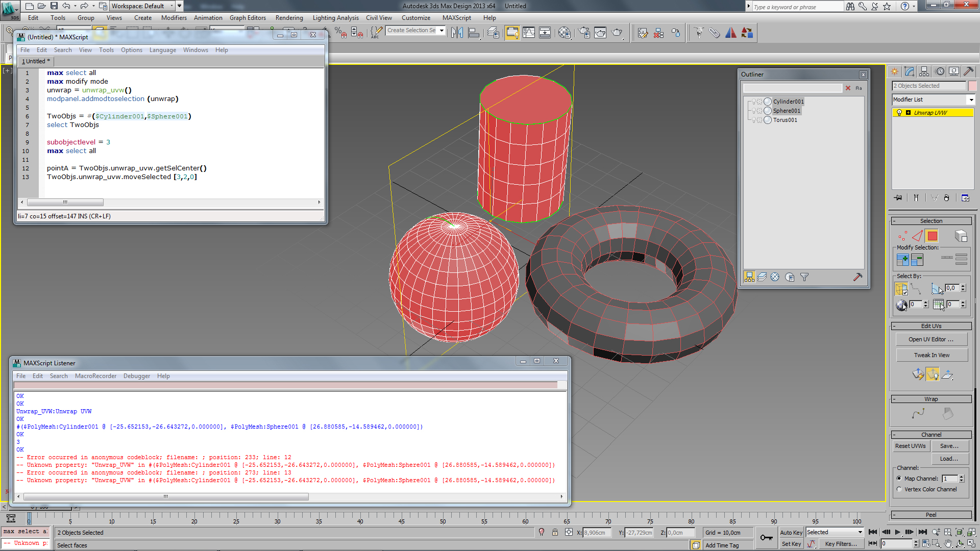Click Load... button in Channel rollout

tap(949, 459)
